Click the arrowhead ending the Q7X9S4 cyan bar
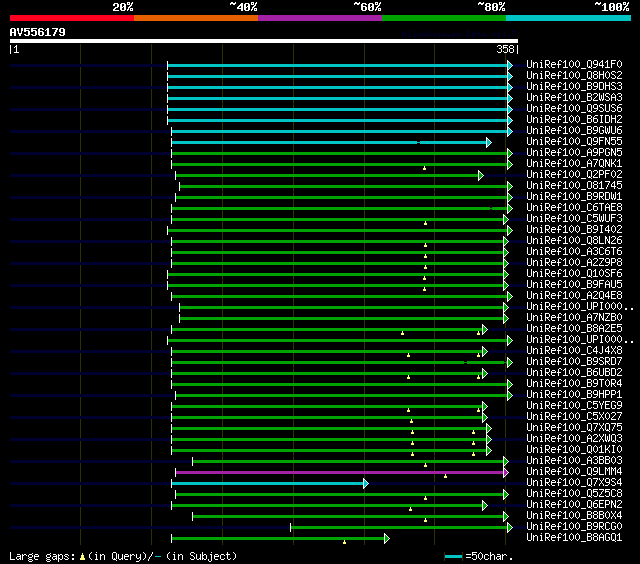 pyautogui.click(x=366, y=483)
